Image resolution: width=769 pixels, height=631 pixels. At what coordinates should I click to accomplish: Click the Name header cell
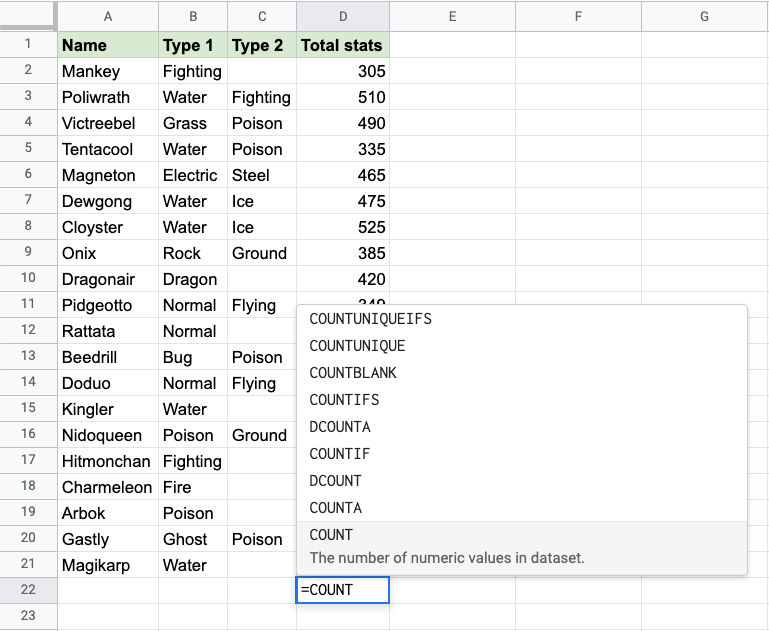[x=108, y=45]
